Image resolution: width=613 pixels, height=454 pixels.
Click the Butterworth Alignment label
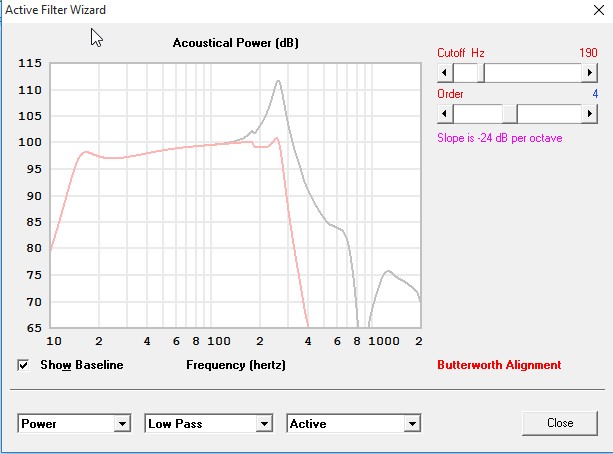click(x=499, y=365)
